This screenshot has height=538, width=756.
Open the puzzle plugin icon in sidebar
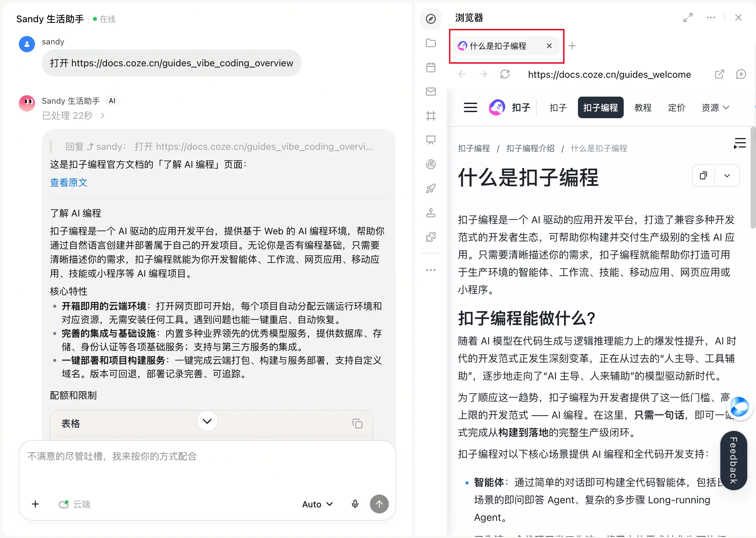[431, 237]
